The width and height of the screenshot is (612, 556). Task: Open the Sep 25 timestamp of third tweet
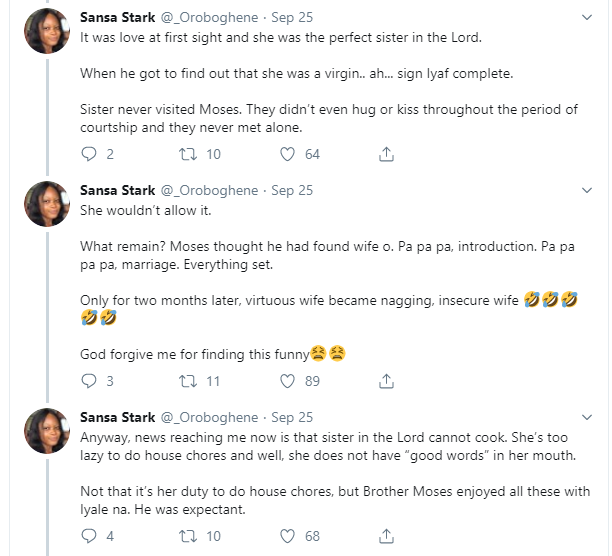292,417
